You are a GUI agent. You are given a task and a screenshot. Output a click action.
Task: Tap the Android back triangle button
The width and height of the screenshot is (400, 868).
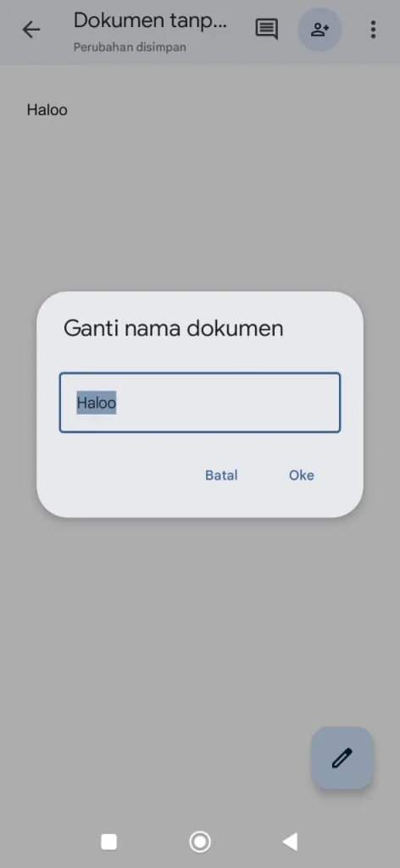(x=290, y=842)
